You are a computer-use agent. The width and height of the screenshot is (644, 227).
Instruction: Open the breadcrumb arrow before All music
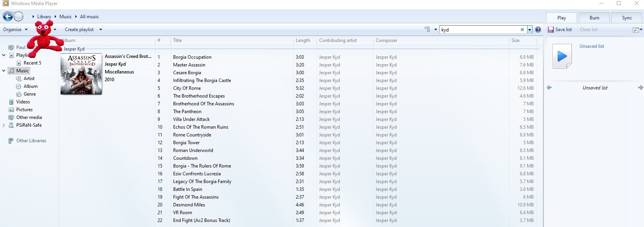pos(76,17)
